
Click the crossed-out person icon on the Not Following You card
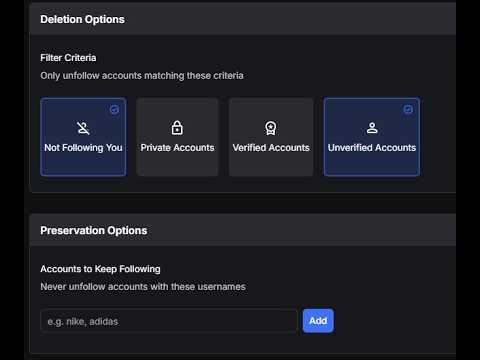pos(83,128)
